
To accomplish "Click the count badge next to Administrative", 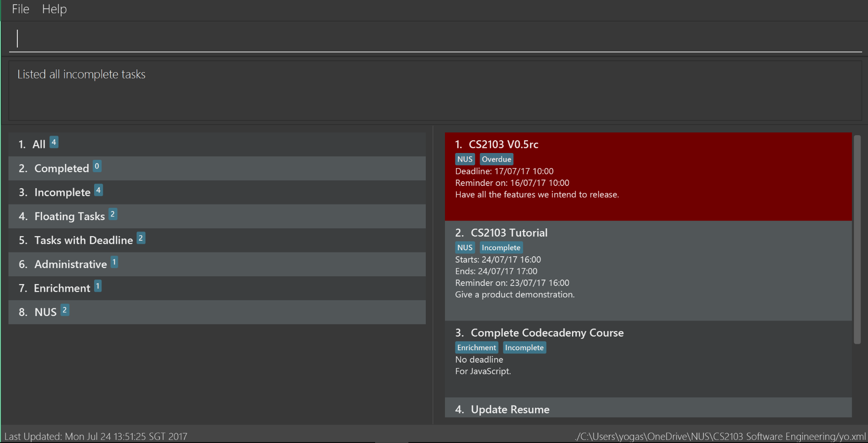I will (x=114, y=262).
